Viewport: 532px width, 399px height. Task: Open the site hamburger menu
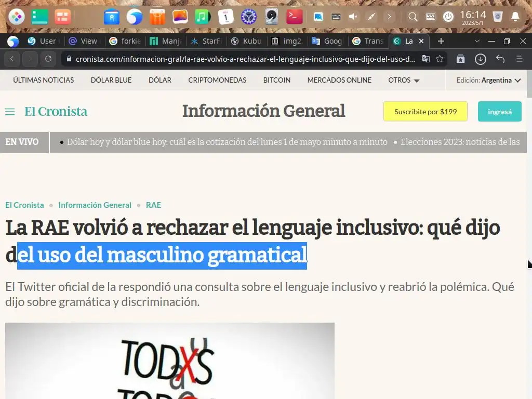[10, 112]
